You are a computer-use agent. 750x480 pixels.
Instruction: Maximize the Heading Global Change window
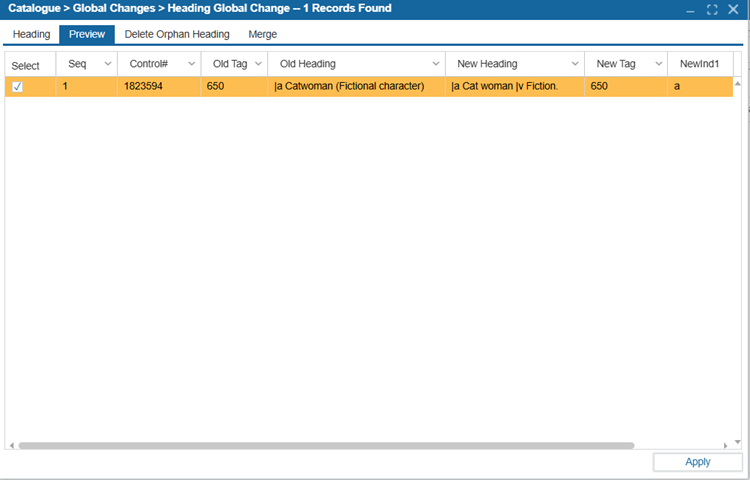coord(712,10)
